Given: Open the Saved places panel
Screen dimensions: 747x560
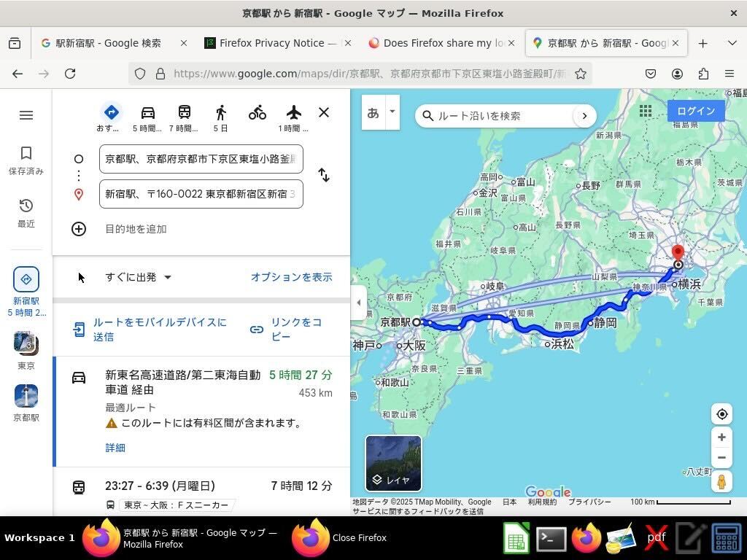Looking at the screenshot, I should tap(26, 160).
